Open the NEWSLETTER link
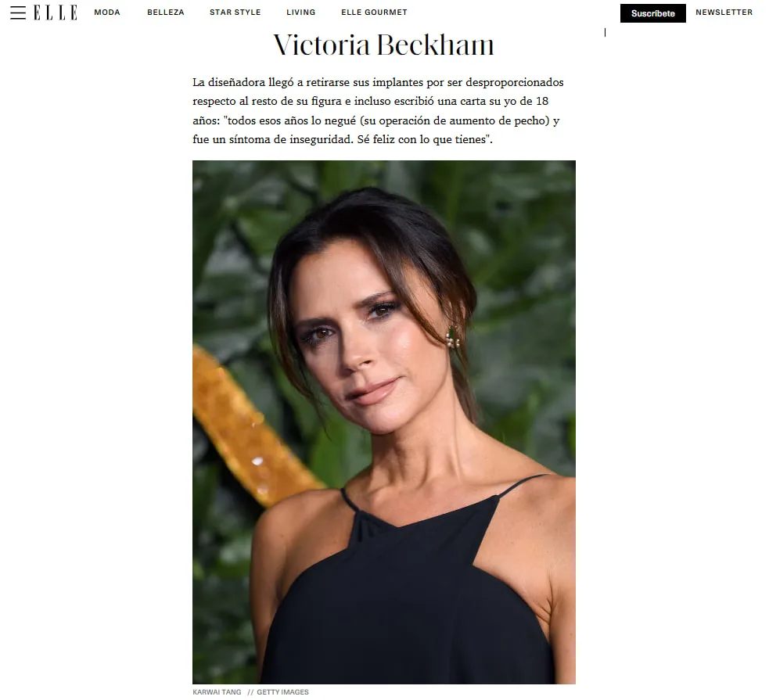 pos(724,13)
